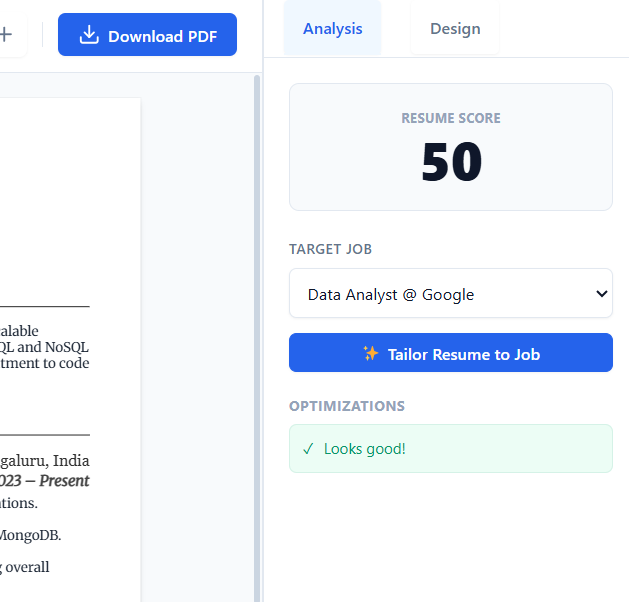The height and width of the screenshot is (602, 629).
Task: Click the Download PDF button label
Action: [x=160, y=36]
